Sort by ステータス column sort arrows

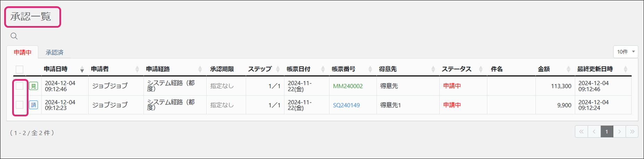(x=481, y=69)
